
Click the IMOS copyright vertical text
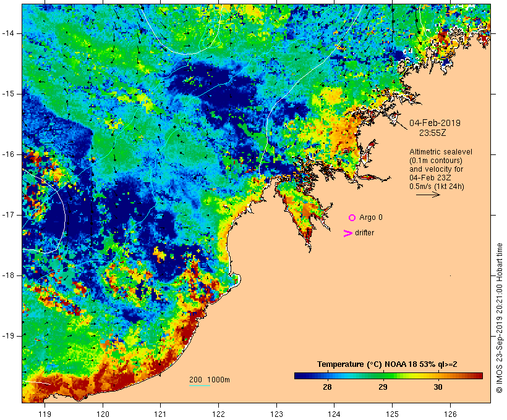pyautogui.click(x=499, y=318)
